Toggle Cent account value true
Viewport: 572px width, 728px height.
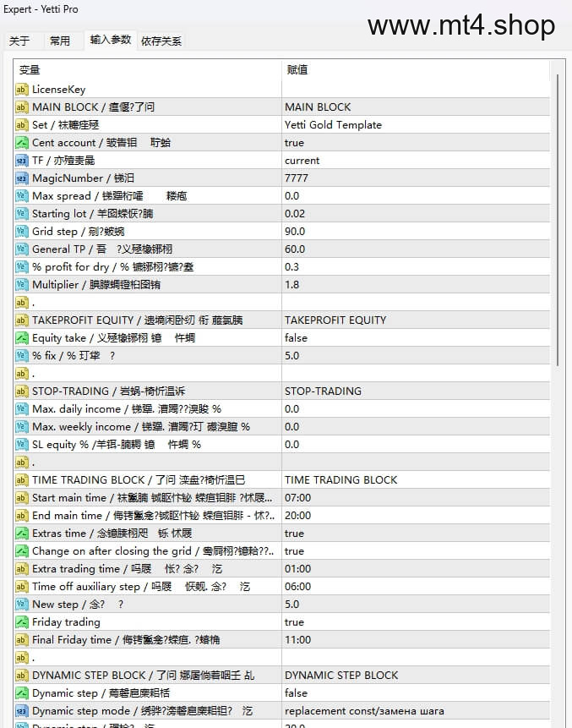pyautogui.click(x=415, y=143)
